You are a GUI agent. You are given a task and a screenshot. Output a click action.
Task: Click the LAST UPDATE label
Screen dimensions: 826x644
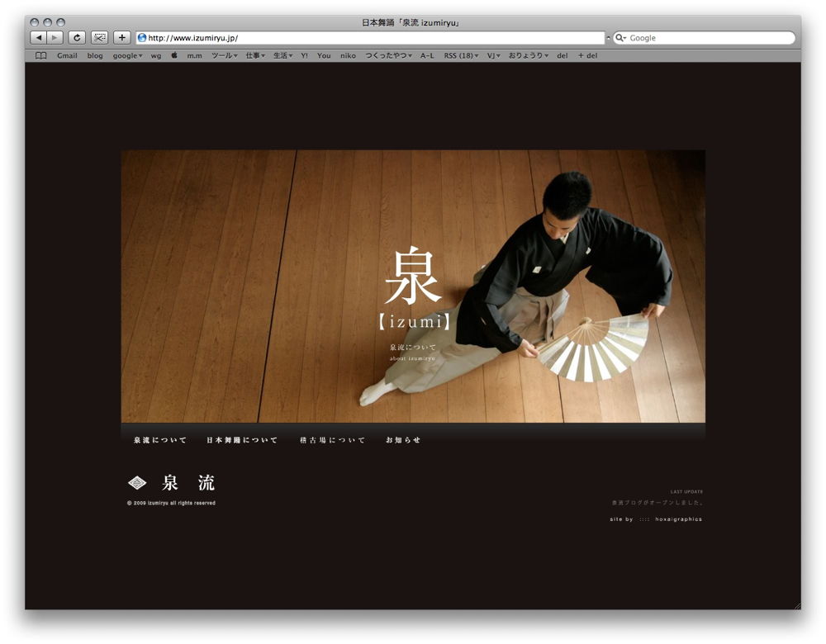(x=686, y=492)
